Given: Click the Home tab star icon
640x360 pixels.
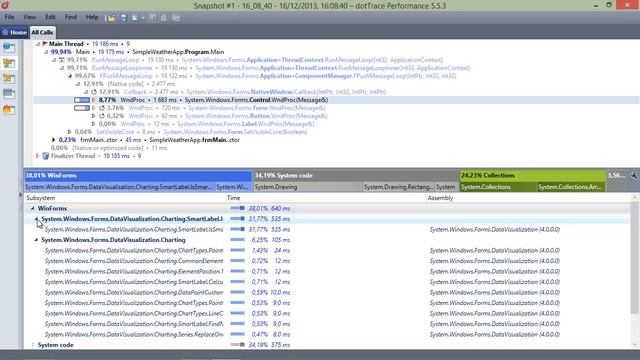Looking at the screenshot, I should pyautogui.click(x=5, y=32).
